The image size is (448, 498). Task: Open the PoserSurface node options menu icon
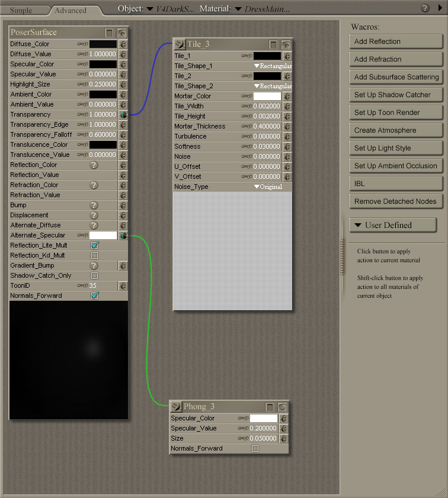tap(109, 33)
